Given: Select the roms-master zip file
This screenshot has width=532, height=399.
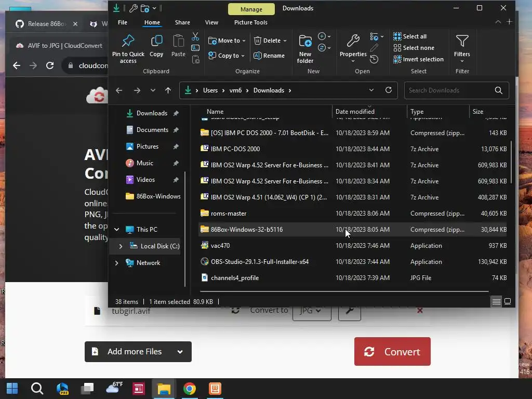Looking at the screenshot, I should 353,213.
